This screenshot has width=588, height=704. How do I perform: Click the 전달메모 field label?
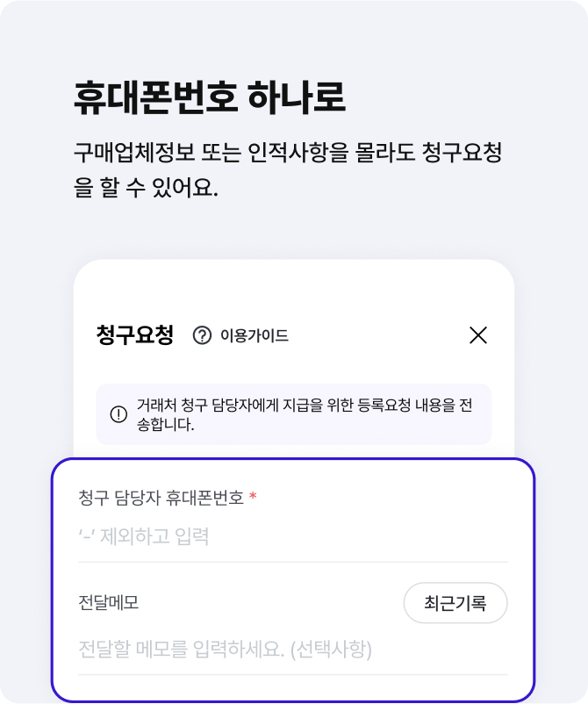pyautogui.click(x=109, y=603)
